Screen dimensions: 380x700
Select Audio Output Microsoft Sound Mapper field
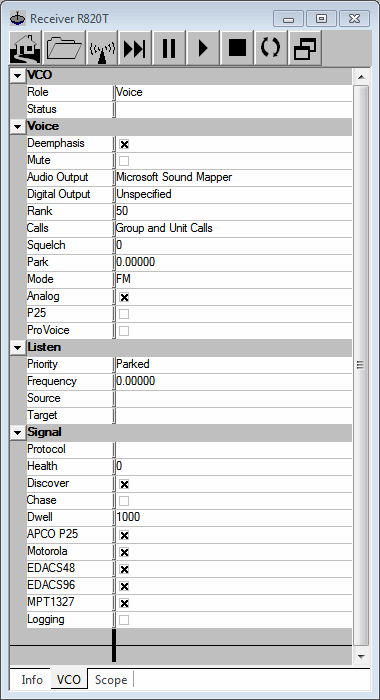(233, 178)
